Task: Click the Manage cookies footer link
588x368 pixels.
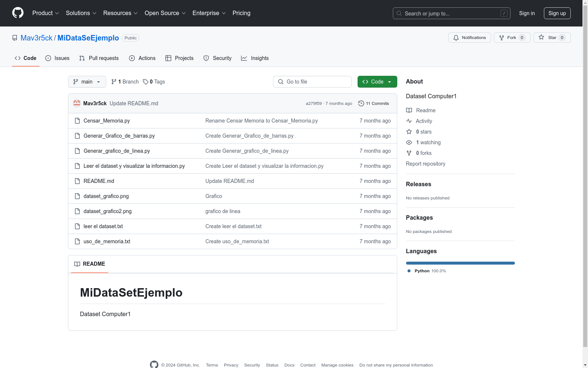Action: click(x=337, y=365)
